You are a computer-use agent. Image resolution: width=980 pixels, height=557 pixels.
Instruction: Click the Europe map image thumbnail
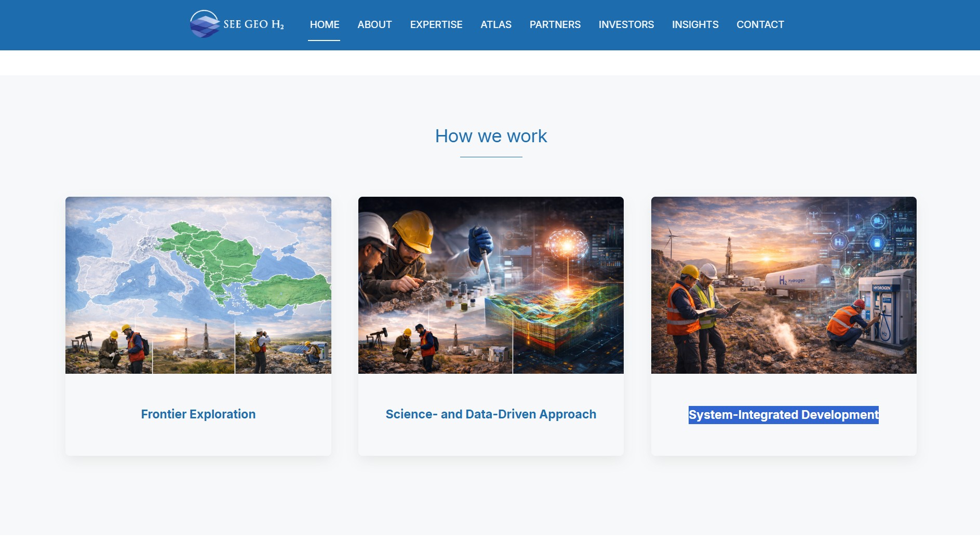click(x=198, y=285)
